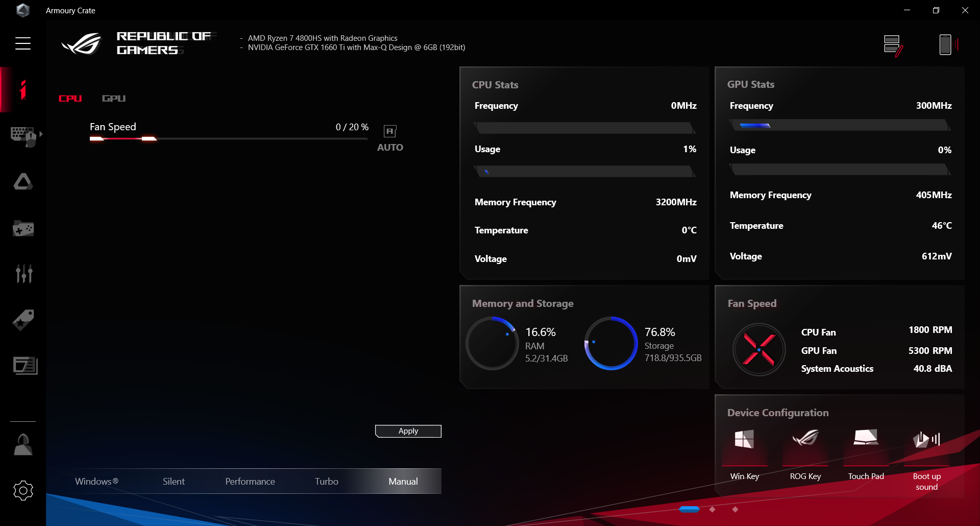
Task: Click the 46°C GPU temperature value
Action: click(x=942, y=226)
